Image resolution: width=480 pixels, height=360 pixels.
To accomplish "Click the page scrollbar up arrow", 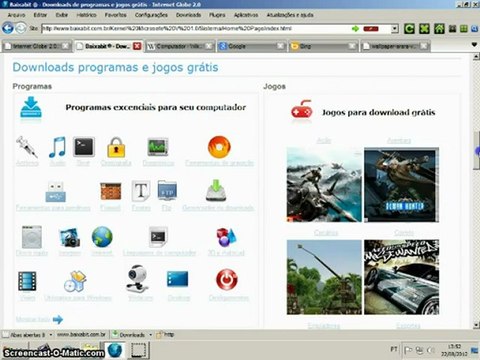I will (x=476, y=57).
